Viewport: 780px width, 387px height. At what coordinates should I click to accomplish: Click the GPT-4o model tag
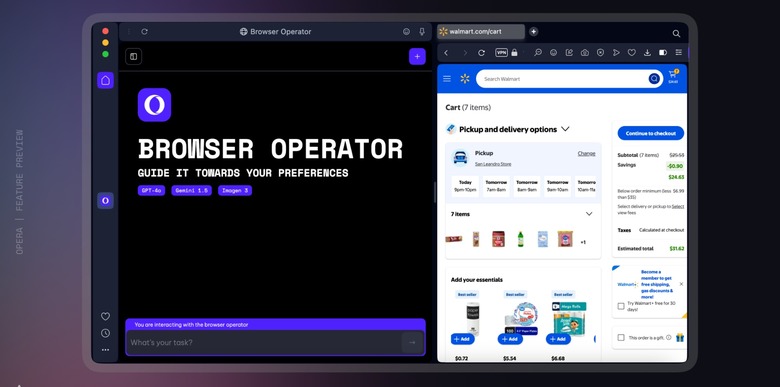coord(151,191)
